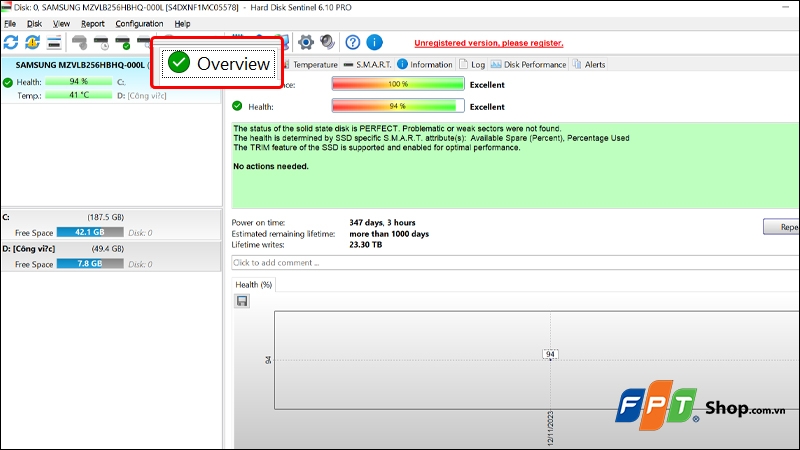This screenshot has height=450, width=800.
Task: Open the View menu
Action: [61, 23]
